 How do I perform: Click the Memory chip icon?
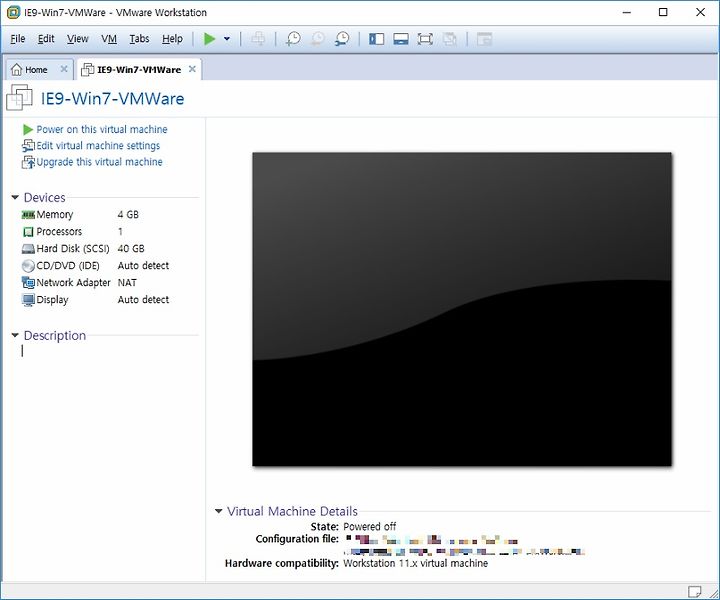28,214
